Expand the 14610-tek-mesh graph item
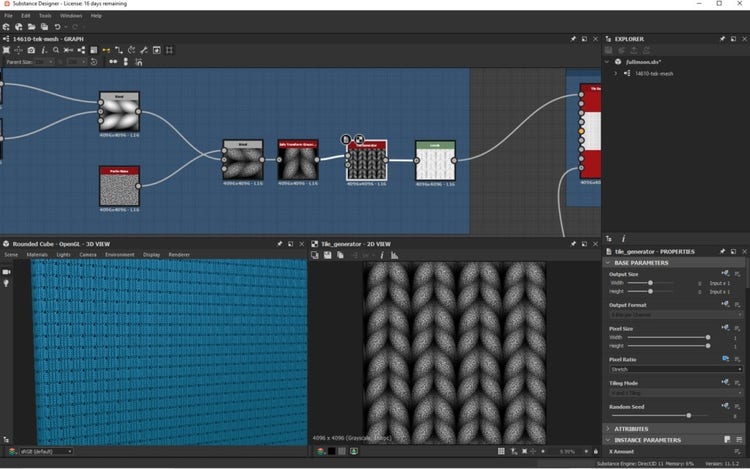750x469 pixels. 616,74
